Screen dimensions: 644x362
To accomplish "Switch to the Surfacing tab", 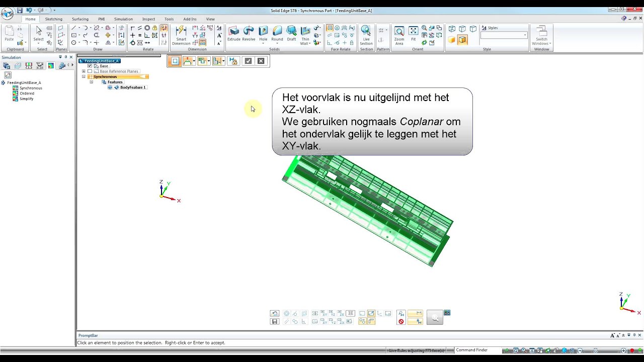I will point(80,19).
